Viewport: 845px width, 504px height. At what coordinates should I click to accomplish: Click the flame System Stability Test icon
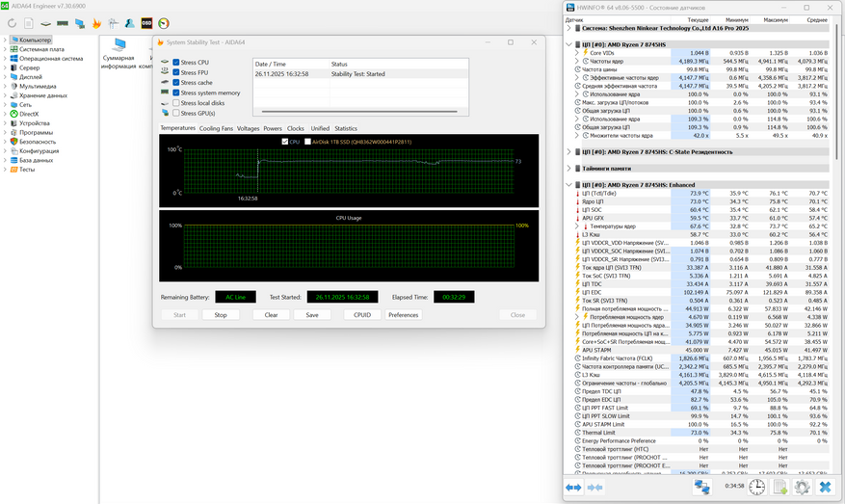pyautogui.click(x=96, y=23)
